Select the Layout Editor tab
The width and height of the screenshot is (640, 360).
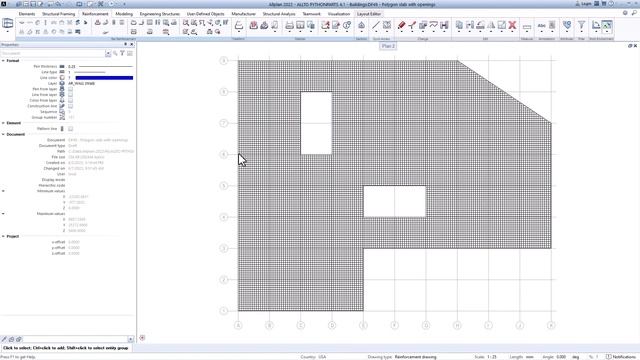(369, 14)
